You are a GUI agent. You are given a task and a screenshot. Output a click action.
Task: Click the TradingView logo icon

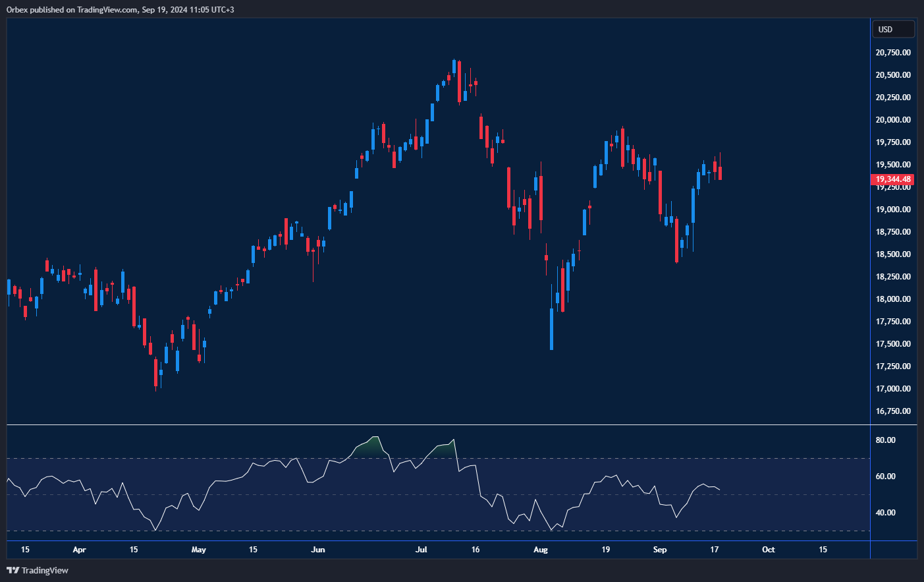coord(13,570)
